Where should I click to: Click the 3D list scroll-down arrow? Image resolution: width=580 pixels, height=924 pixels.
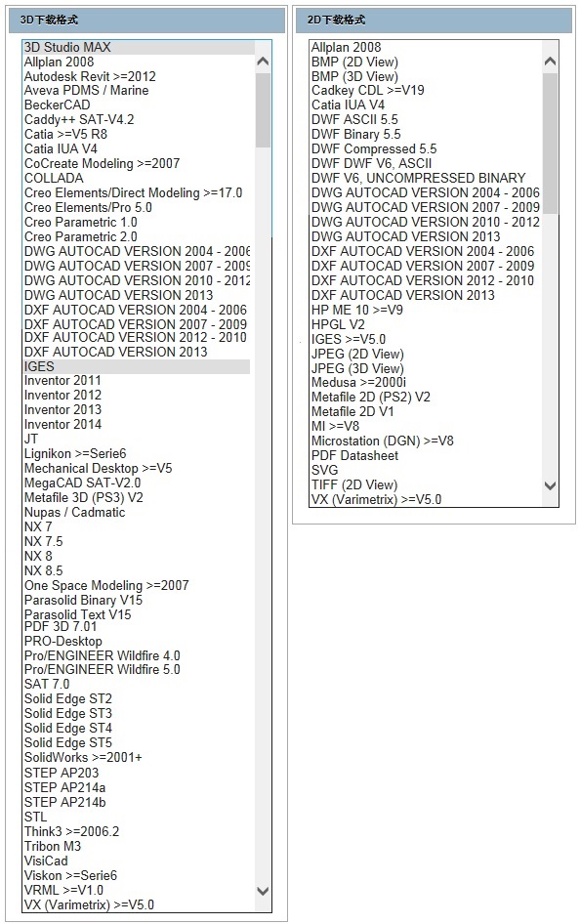(x=264, y=891)
